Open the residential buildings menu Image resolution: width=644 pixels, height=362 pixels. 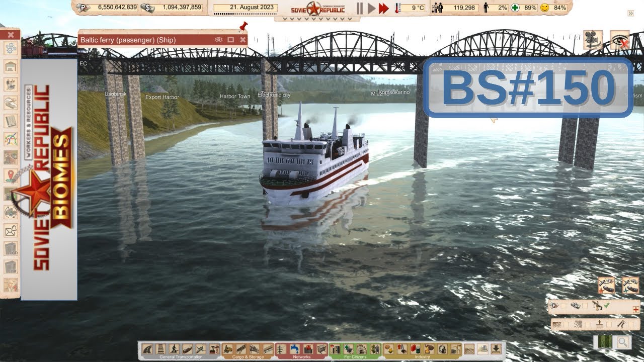tap(335, 349)
